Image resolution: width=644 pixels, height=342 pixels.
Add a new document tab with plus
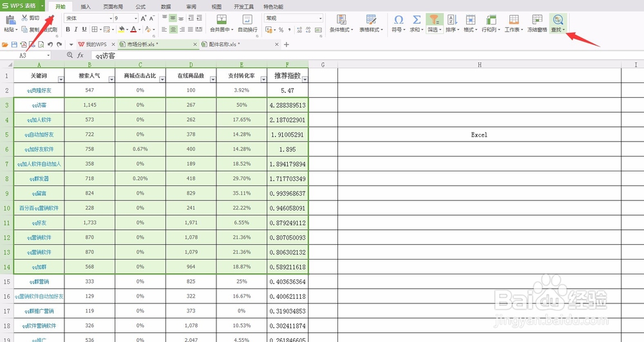coord(287,44)
